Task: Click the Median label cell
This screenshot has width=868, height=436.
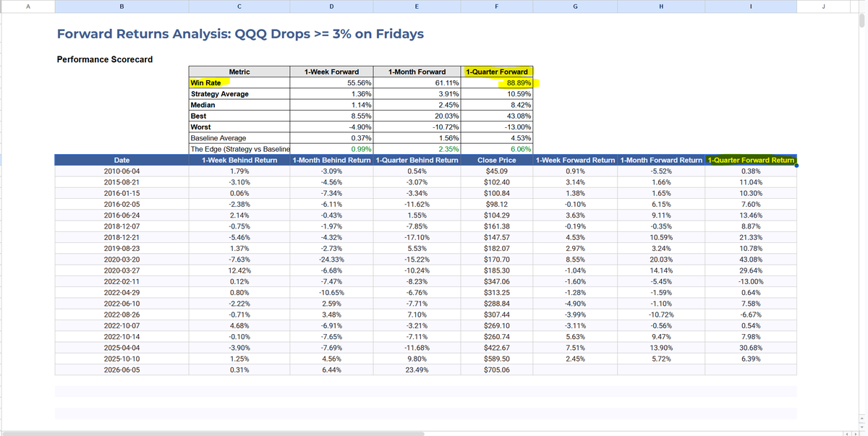Action: click(x=239, y=105)
